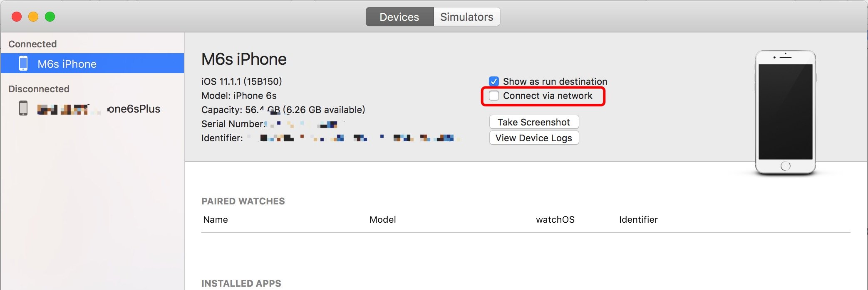Viewport: 868px width, 290px height.
Task: Click the M6s iPhone title heading
Action: (244, 59)
